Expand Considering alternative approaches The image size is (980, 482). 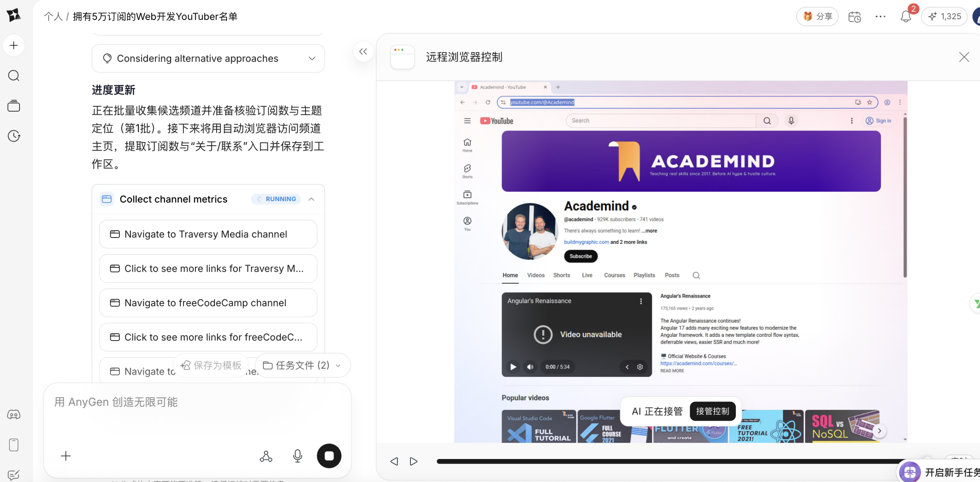(x=311, y=58)
